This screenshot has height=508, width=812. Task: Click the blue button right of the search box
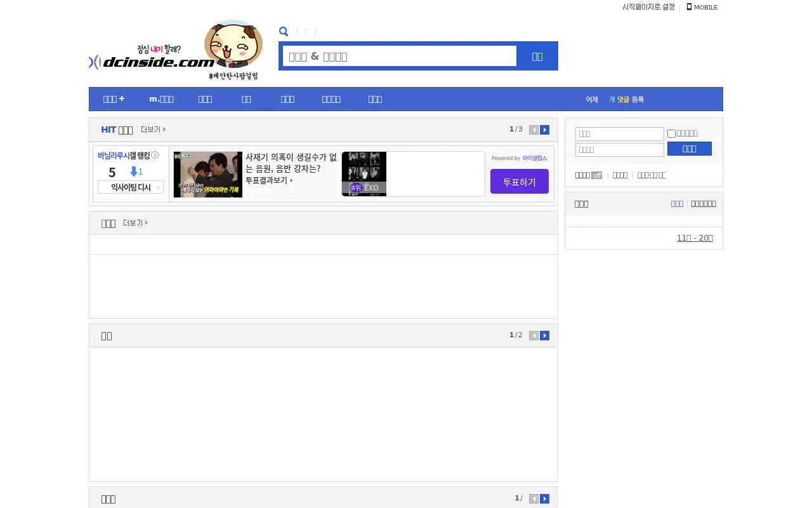537,56
